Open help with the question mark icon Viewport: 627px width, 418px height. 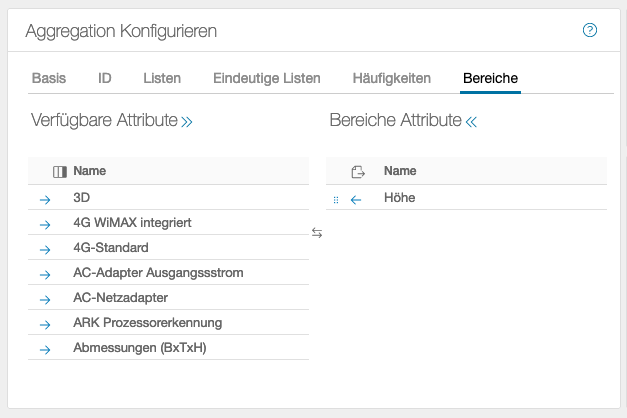[590, 30]
